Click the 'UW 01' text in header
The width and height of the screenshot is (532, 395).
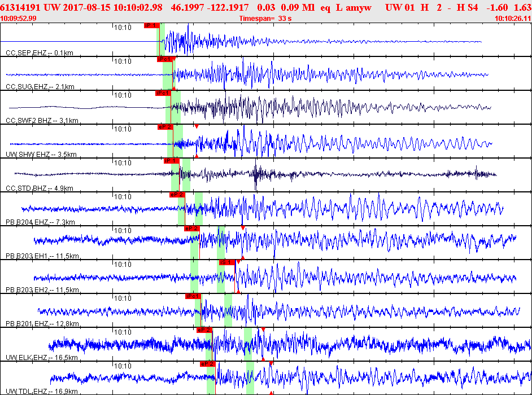point(400,7)
